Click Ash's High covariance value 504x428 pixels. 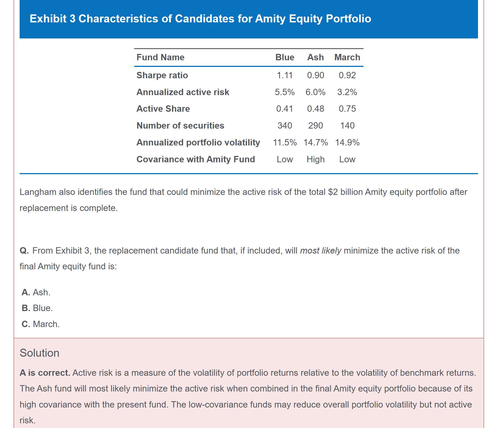(x=315, y=159)
